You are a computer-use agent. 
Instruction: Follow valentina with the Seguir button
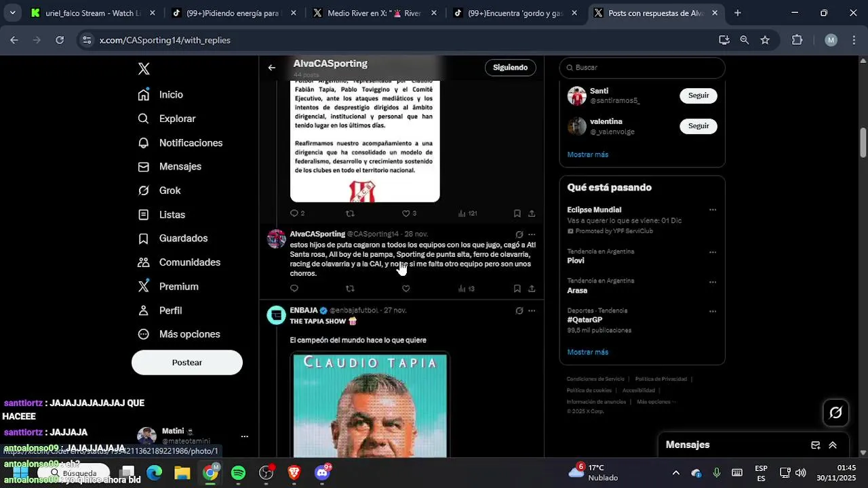(x=698, y=126)
